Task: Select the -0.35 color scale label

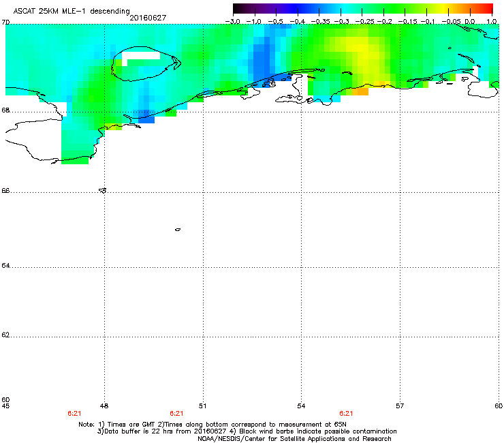Action: pyautogui.click(x=320, y=22)
